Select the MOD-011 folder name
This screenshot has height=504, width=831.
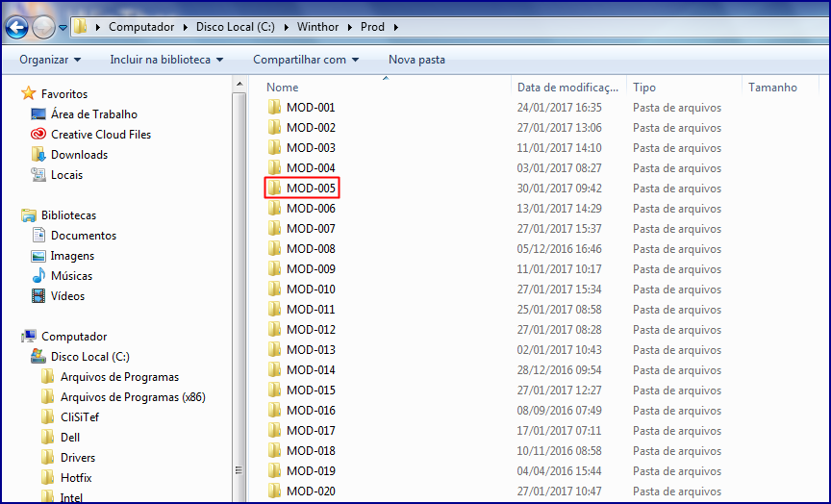pyautogui.click(x=311, y=310)
